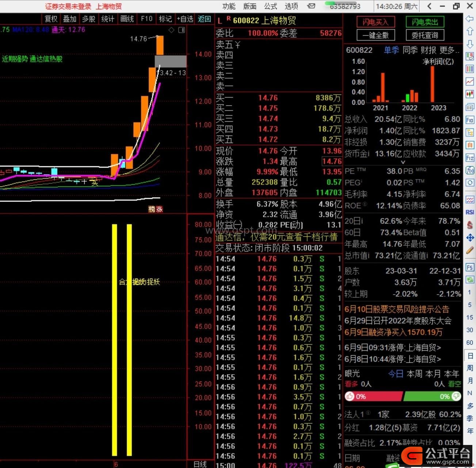Click the up arrow icon in right sidebar
The width and height of the screenshot is (476, 468).
470,31
